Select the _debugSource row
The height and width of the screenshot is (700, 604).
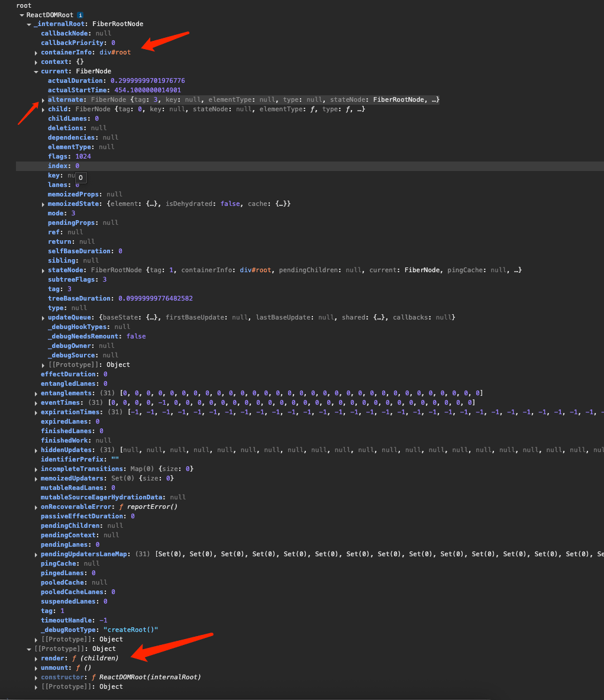click(83, 356)
